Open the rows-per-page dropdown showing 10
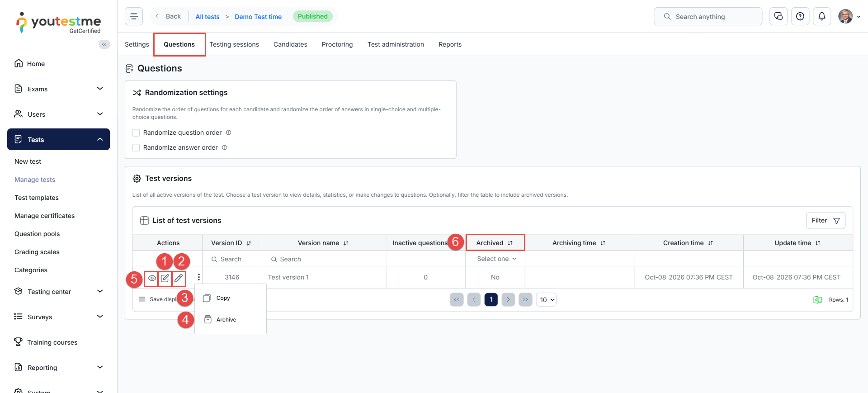This screenshot has height=393, width=868. 546,299
